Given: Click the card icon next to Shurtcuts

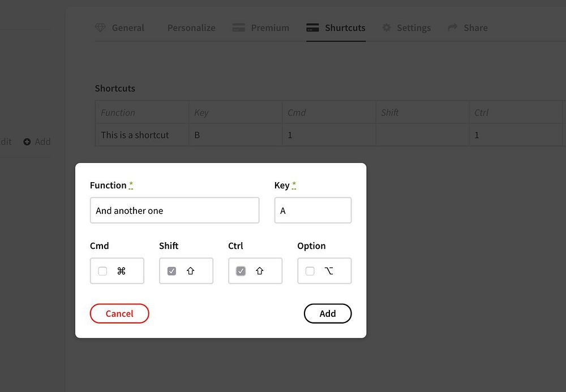Looking at the screenshot, I should point(312,28).
